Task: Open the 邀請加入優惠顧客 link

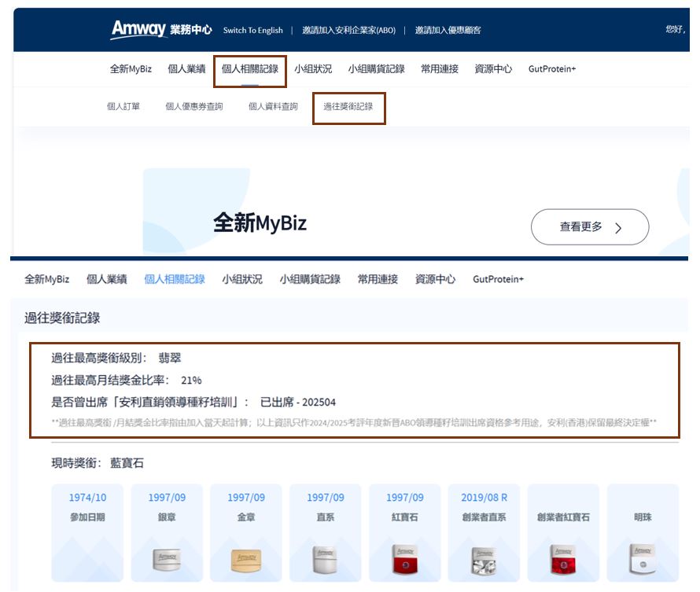Action: pos(448,31)
